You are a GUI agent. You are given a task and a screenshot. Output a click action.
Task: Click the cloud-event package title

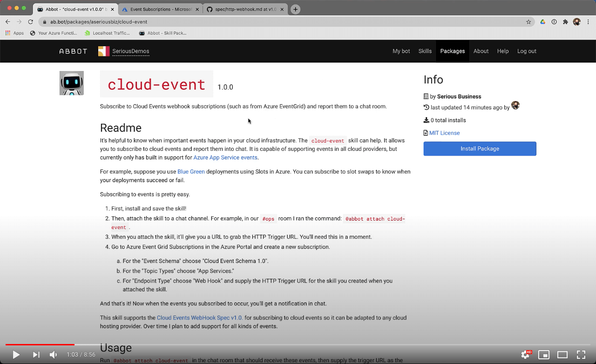[156, 84]
